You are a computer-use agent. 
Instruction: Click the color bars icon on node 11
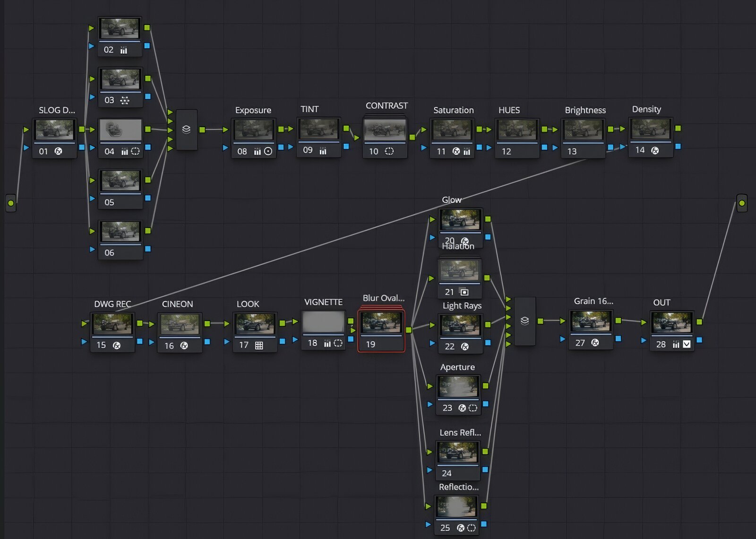pos(467,151)
